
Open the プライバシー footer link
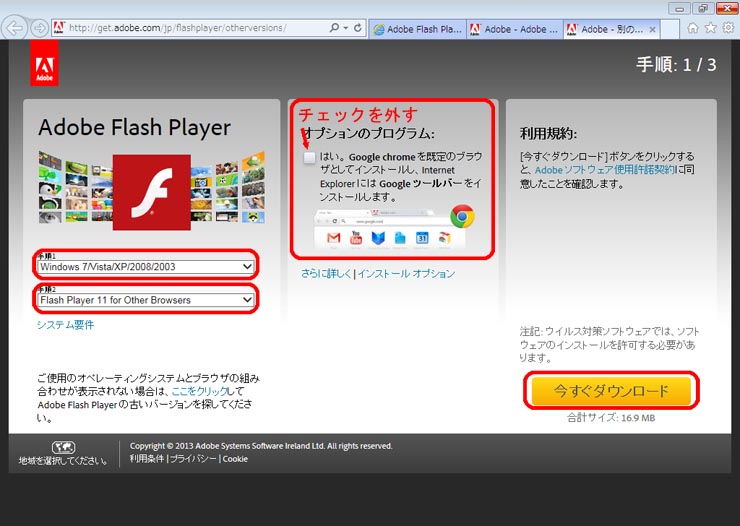click(193, 459)
